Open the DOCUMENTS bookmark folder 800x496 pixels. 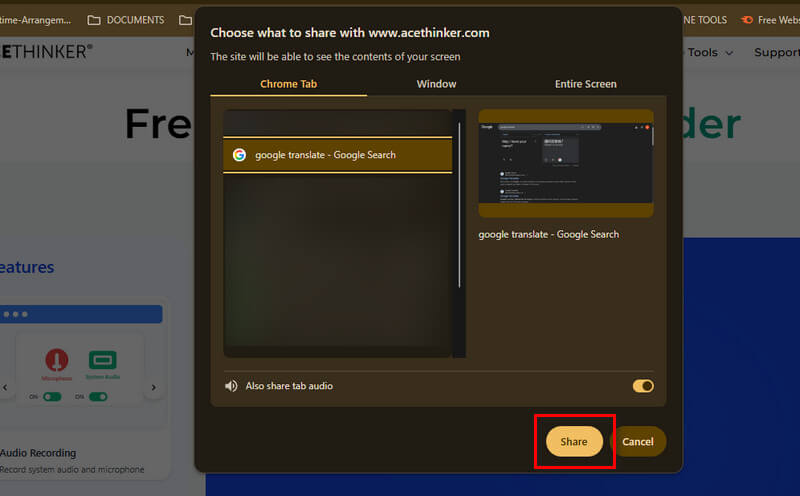126,20
